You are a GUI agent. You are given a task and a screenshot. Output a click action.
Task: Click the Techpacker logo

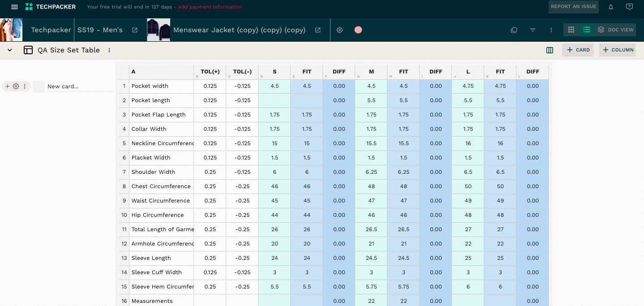51,7
